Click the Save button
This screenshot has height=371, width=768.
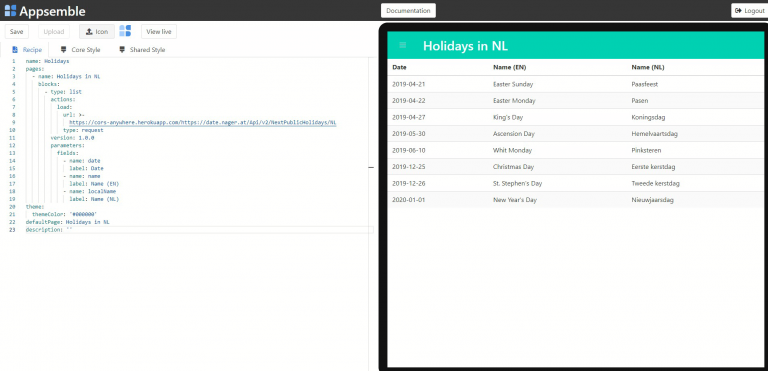pos(17,31)
